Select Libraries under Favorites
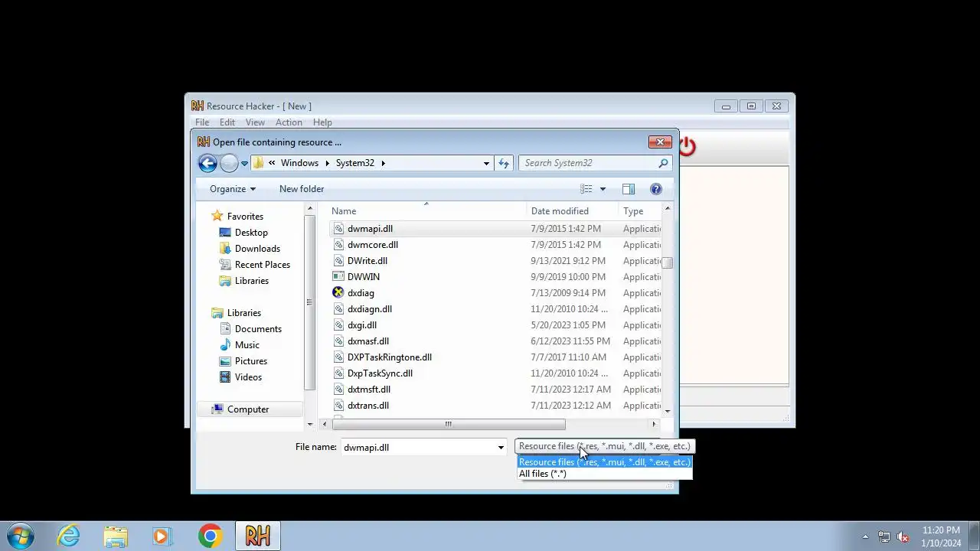The image size is (980, 551). [251, 281]
